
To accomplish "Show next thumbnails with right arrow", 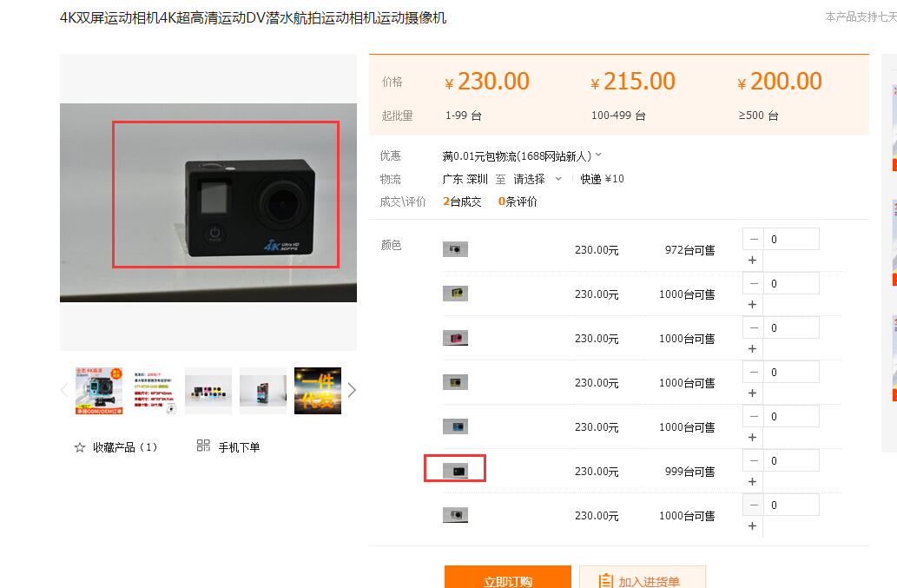I will [x=352, y=390].
